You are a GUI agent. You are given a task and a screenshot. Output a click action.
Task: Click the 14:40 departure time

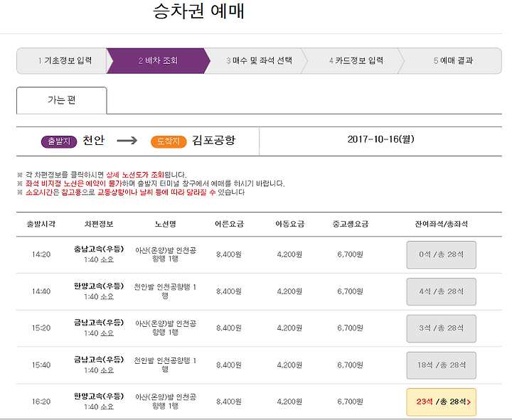[x=41, y=291]
